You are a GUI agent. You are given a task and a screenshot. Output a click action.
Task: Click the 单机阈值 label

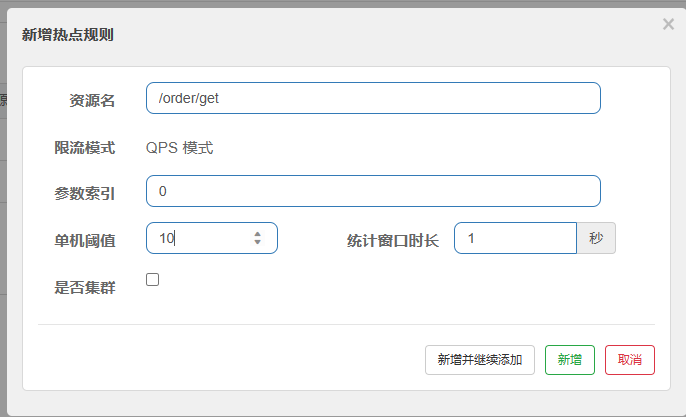84,241
